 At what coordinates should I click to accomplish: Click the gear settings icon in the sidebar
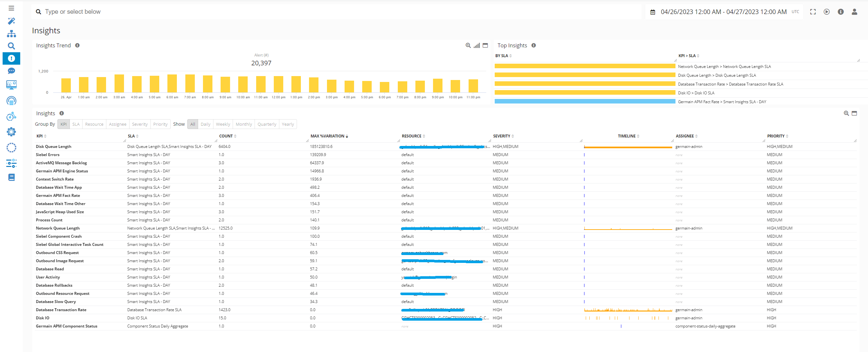[11, 132]
